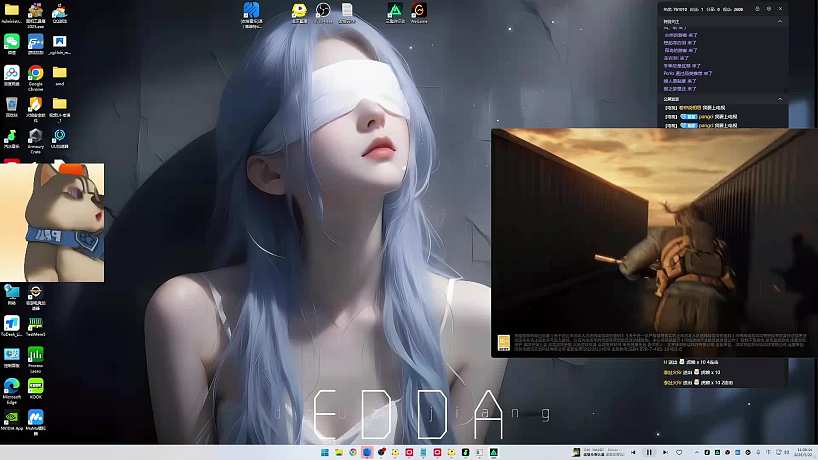Collapse the first section in the live chat panel
The width and height of the screenshot is (818, 460).
[780, 22]
